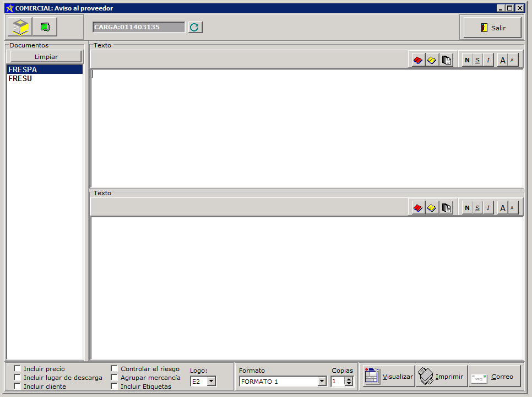The image size is (532, 397).
Task: Increase font size with large A in the lower Texto toolbar
Action: [x=502, y=208]
